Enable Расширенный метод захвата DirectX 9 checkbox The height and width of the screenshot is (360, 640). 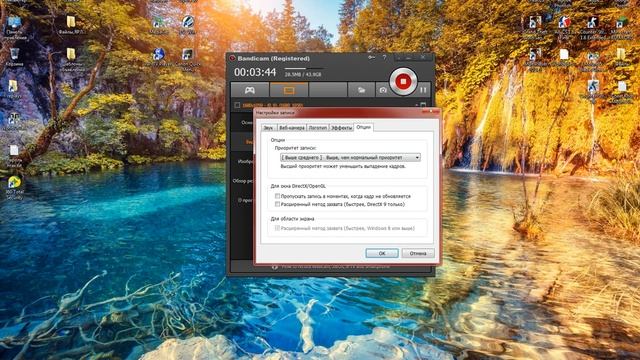tap(278, 204)
